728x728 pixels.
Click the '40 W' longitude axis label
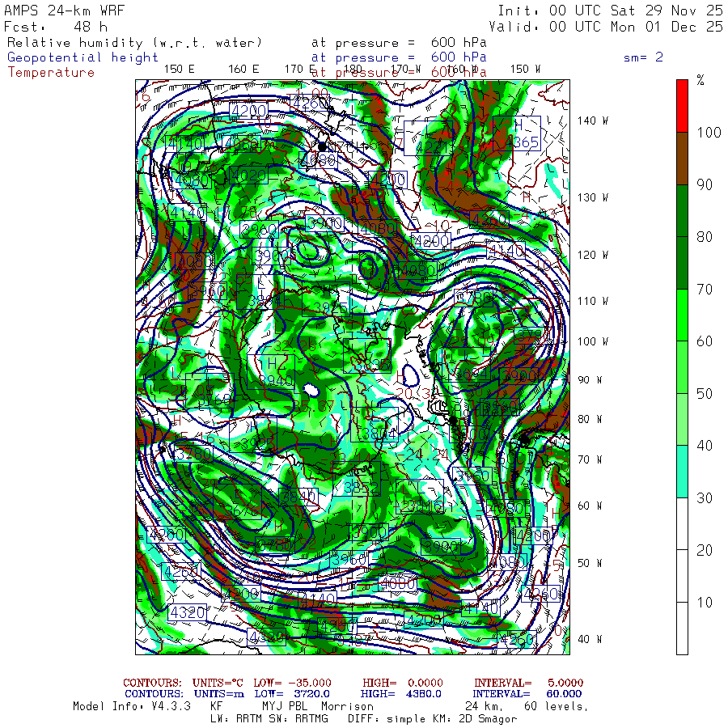[x=590, y=639]
